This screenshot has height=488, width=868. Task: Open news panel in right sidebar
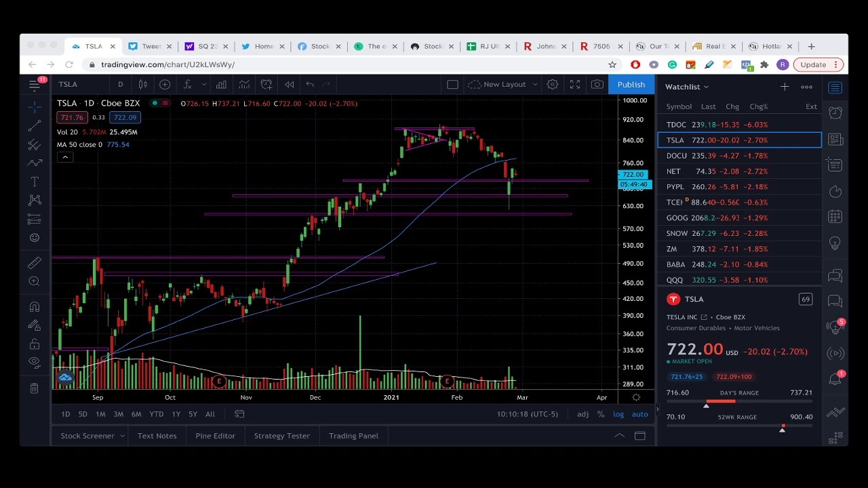[835, 140]
